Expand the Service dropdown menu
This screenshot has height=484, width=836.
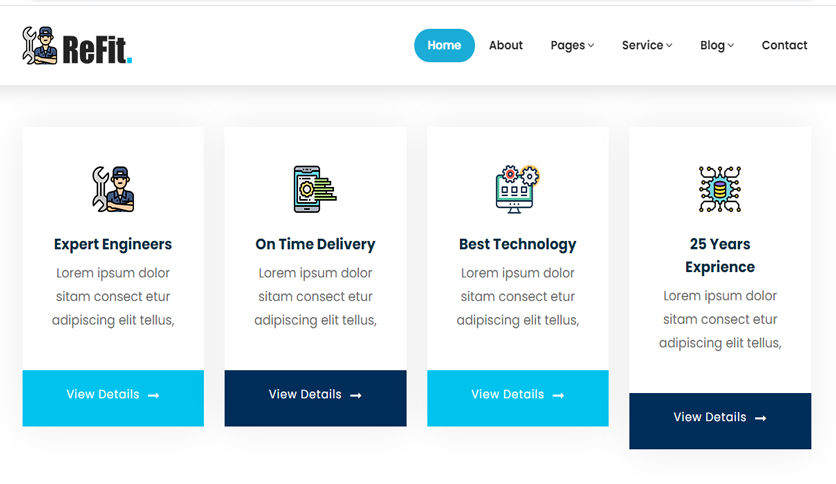647,45
